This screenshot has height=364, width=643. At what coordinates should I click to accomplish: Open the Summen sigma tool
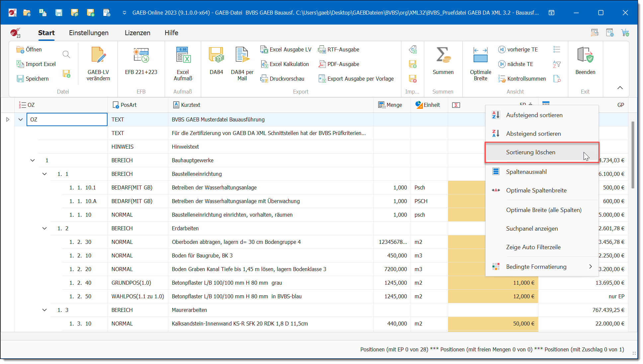(x=443, y=55)
